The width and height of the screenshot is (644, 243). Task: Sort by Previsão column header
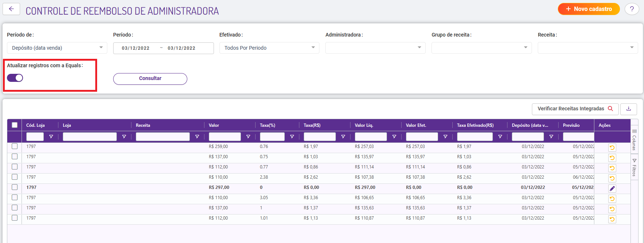(571, 125)
